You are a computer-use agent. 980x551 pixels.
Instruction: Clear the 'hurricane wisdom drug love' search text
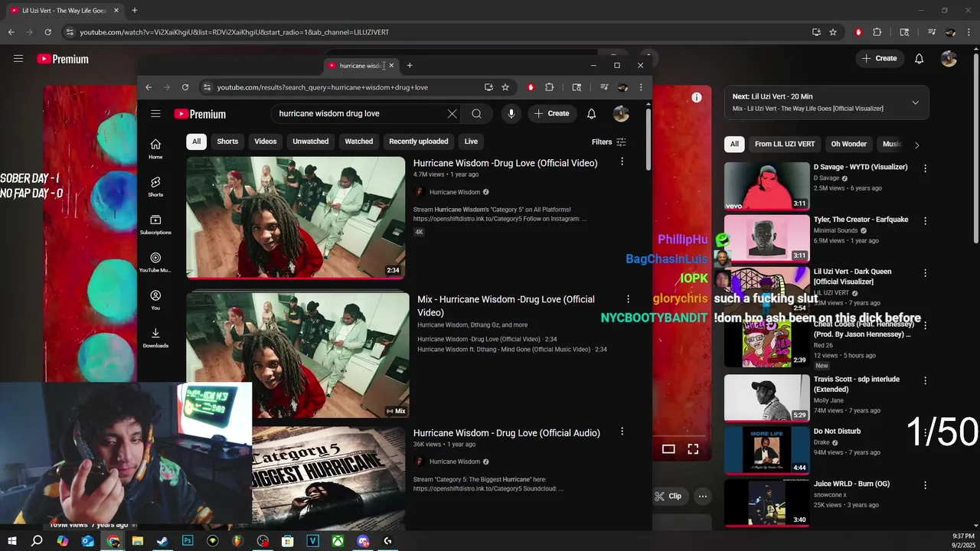[452, 113]
